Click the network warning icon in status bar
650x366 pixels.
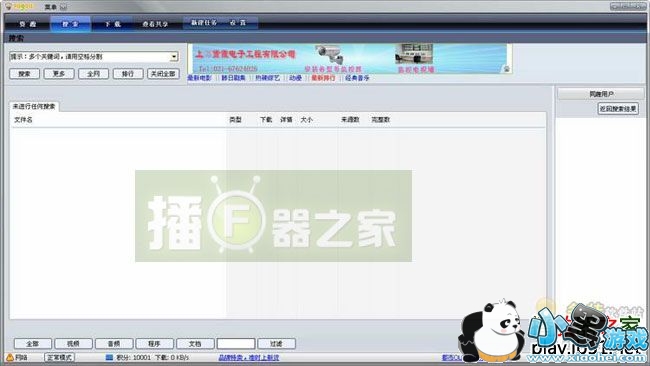(10, 357)
